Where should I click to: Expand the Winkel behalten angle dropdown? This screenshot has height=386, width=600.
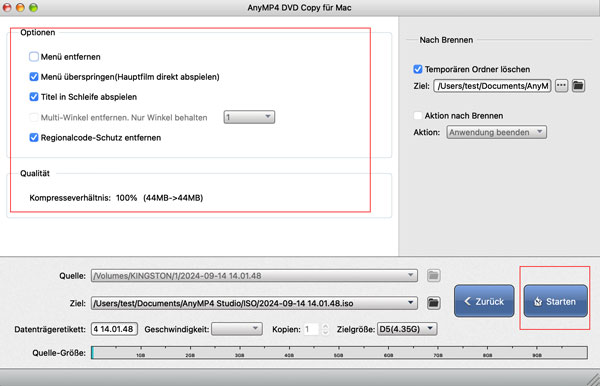249,117
